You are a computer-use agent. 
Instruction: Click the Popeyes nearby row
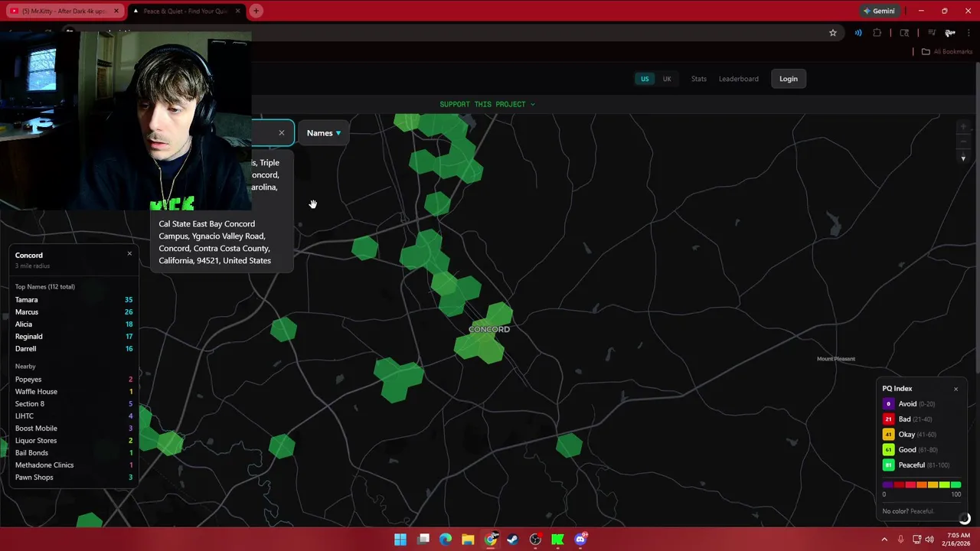pos(73,380)
